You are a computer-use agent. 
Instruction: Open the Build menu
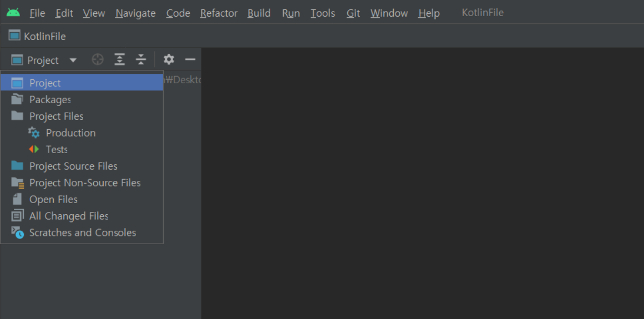258,13
